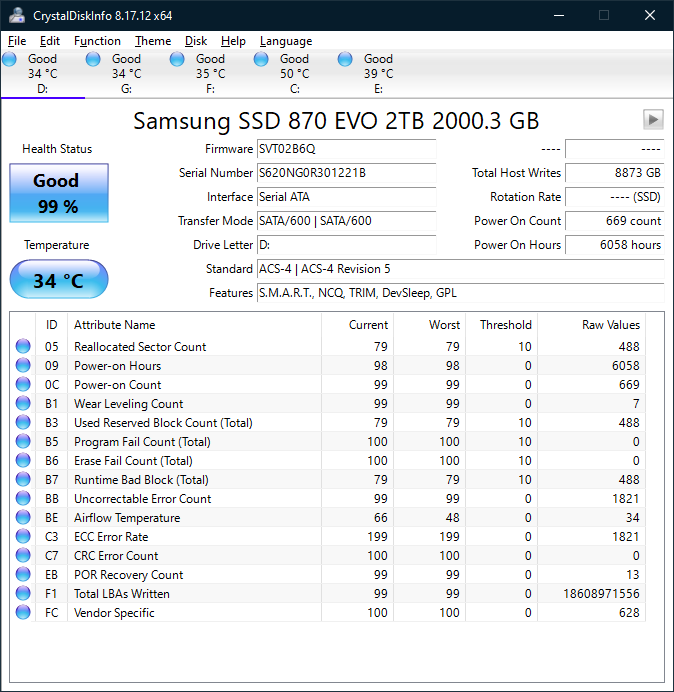Click status orb for Runtime Bad Block
674x692 pixels.
click(x=23, y=479)
